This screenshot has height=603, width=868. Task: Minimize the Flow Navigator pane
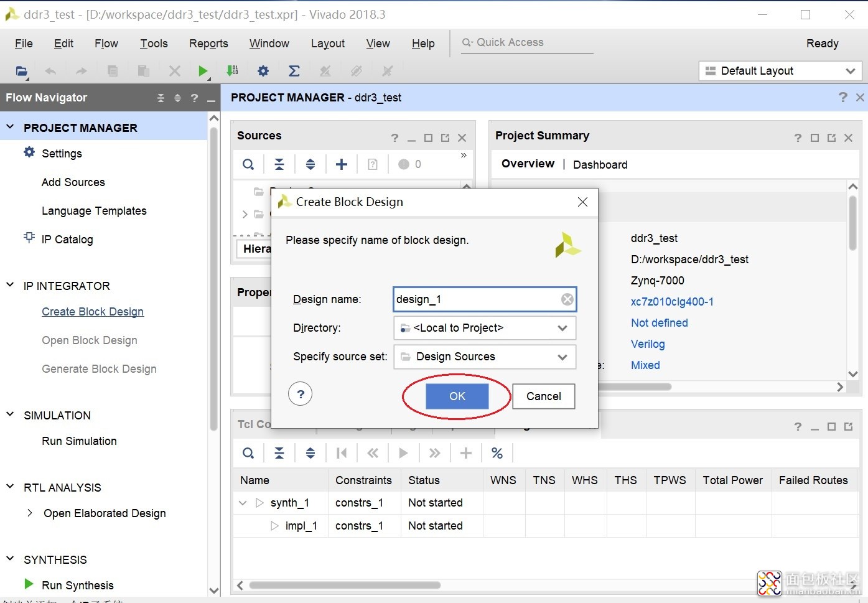(211, 100)
